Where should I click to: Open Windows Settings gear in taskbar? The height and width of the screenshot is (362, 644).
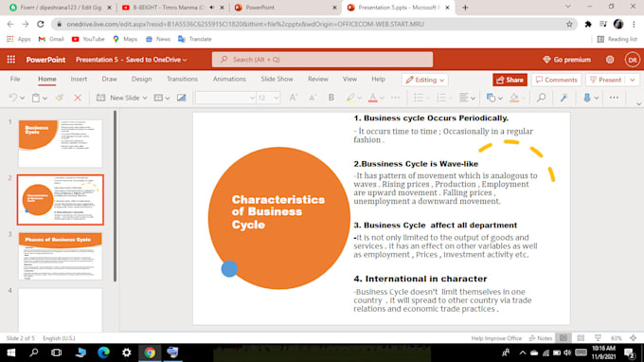[127, 353]
